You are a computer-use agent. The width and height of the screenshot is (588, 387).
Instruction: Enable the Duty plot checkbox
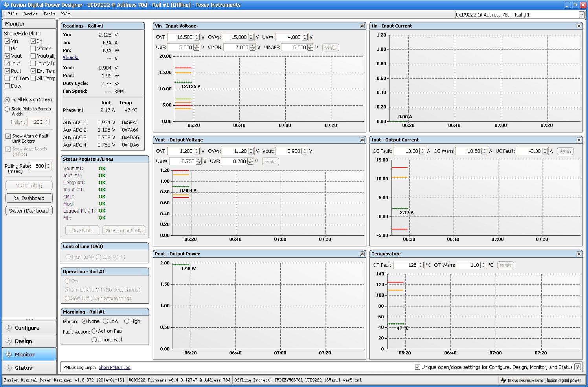(x=7, y=86)
